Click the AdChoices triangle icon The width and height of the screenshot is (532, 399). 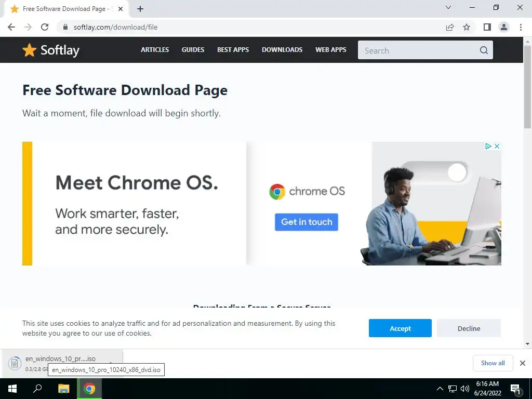pos(488,146)
